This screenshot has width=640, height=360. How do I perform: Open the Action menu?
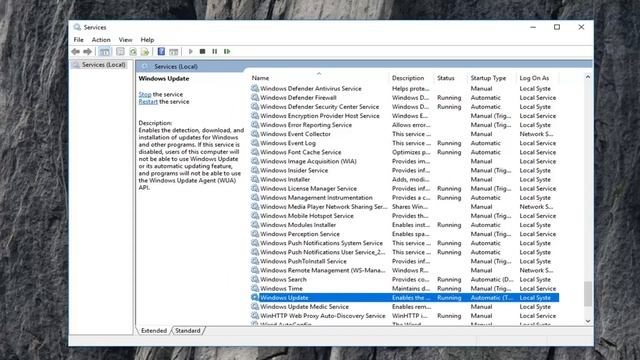pos(101,40)
